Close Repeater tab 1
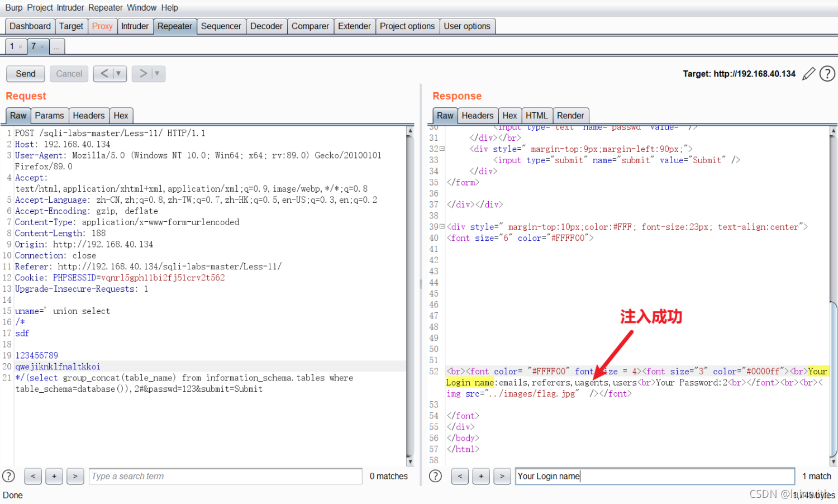Screen dimensions: 838x504 (21, 47)
